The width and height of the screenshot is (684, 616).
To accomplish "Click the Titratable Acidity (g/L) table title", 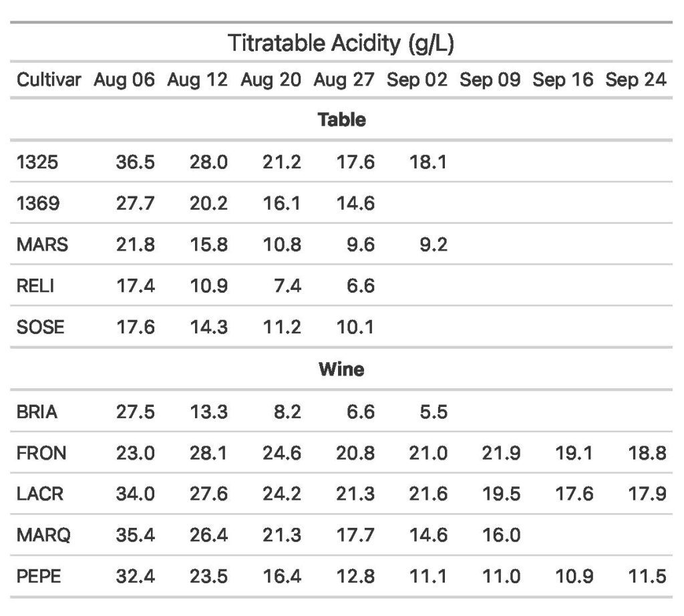I will (342, 44).
